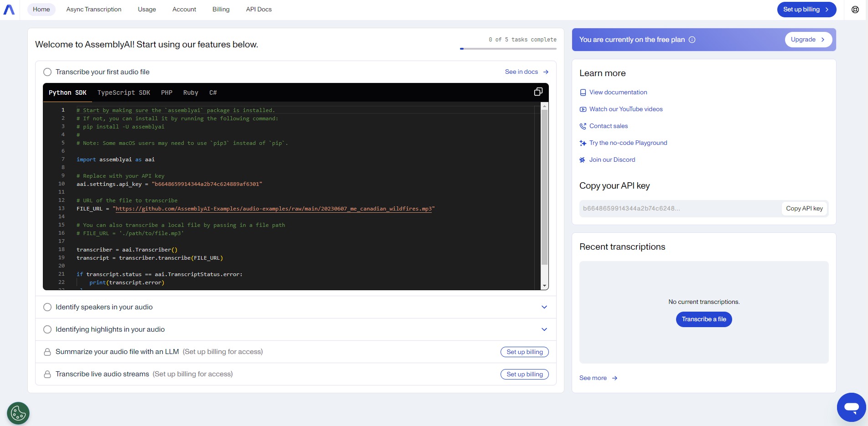Click the AssemblyAI logo icon
The width and height of the screenshot is (868, 426).
click(9, 10)
